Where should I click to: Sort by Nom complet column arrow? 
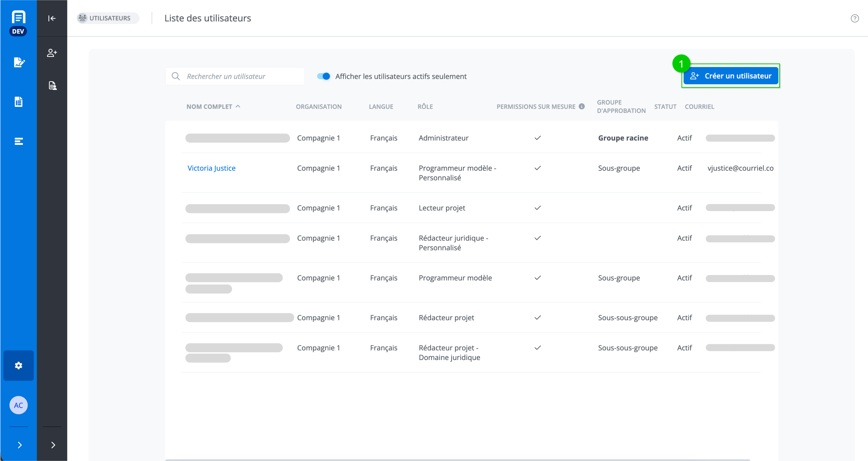pyautogui.click(x=238, y=106)
